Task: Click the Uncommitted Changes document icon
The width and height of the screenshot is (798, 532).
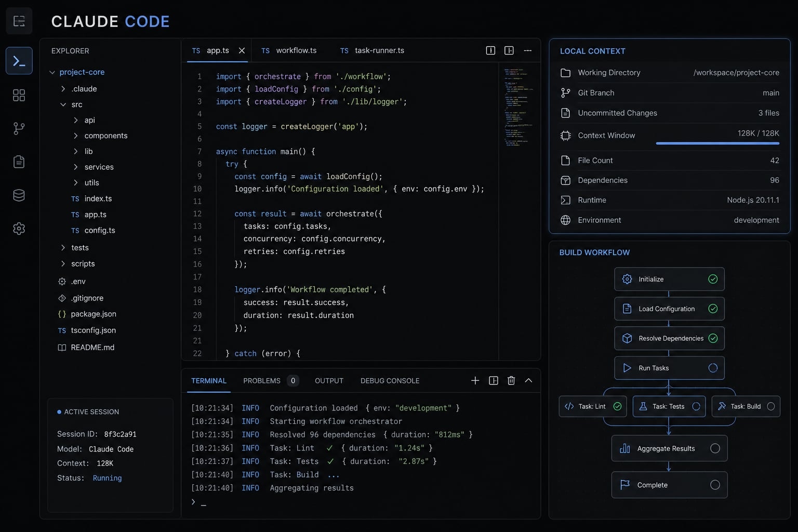Action: 566,113
